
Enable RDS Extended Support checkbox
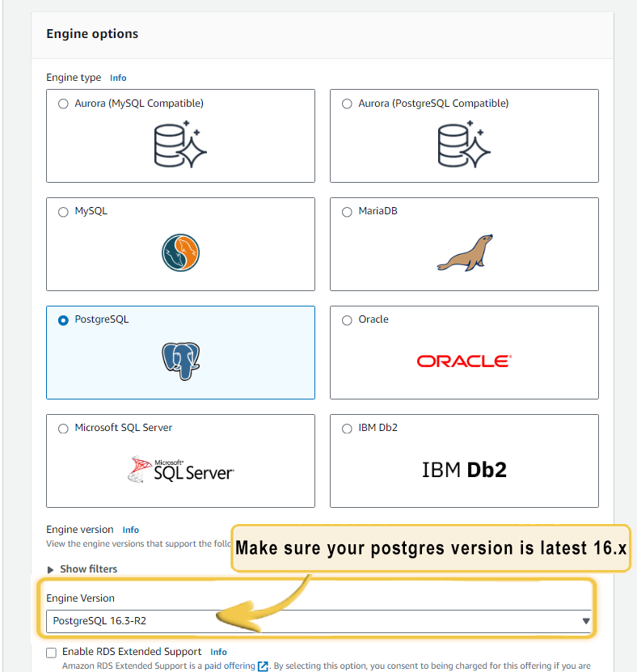coord(52,653)
